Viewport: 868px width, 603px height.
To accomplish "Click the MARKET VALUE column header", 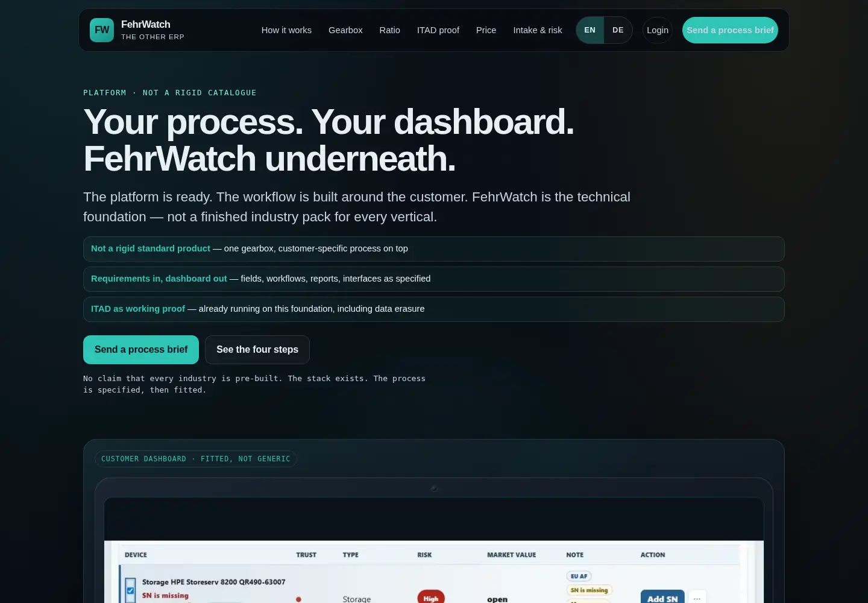I will [x=511, y=555].
